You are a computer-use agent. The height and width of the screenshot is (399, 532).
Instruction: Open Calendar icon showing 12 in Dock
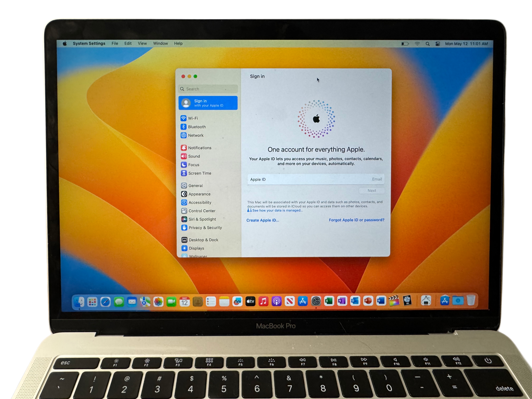184,302
